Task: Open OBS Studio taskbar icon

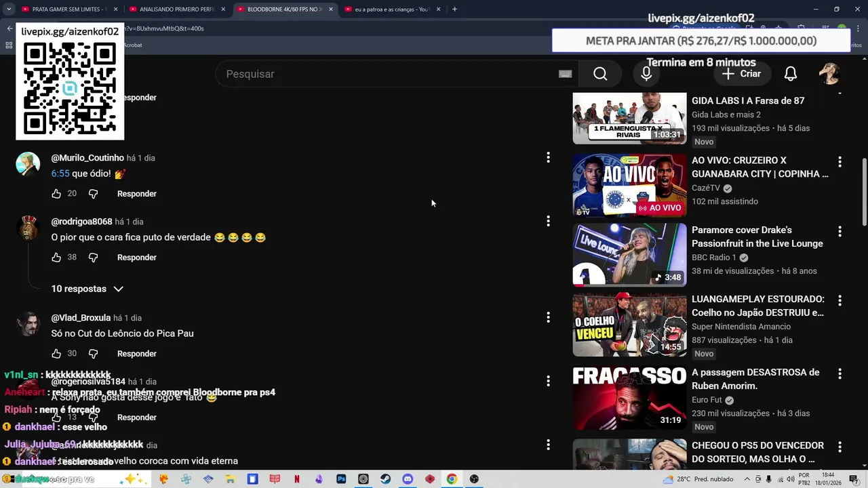Action: [474, 479]
